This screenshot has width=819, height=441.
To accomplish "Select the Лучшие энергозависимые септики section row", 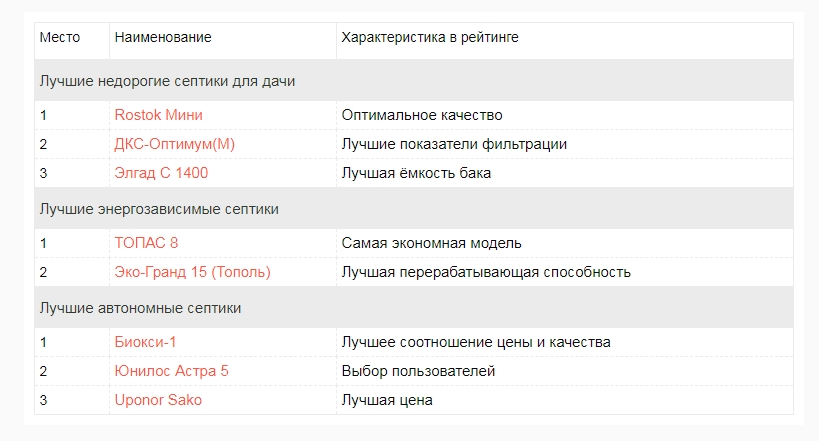I will 159,209.
